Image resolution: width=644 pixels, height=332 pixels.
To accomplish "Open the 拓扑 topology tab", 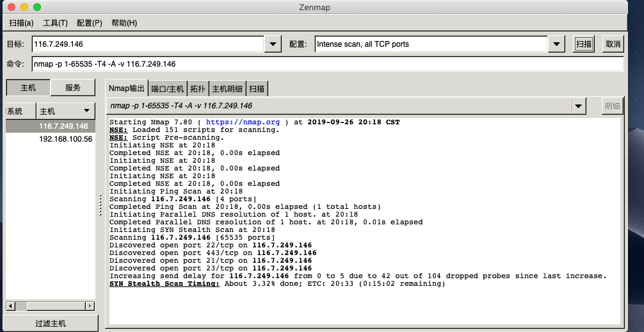I will tap(198, 89).
